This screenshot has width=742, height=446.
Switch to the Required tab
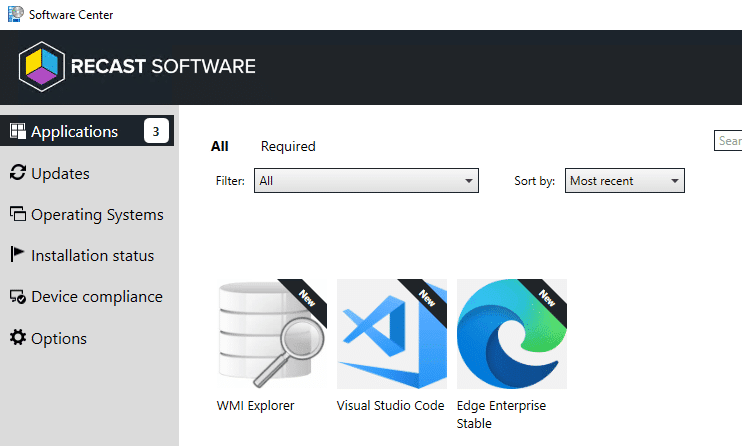coord(288,146)
